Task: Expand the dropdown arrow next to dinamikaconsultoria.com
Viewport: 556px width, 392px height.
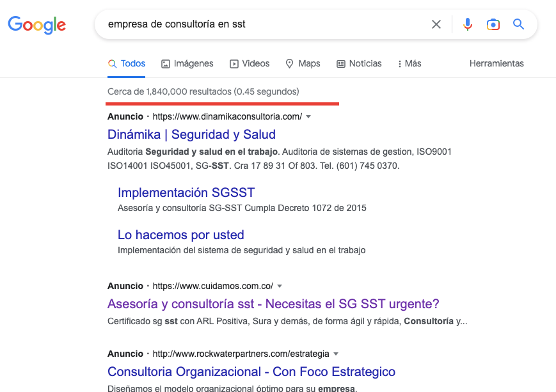Action: pyautogui.click(x=308, y=116)
